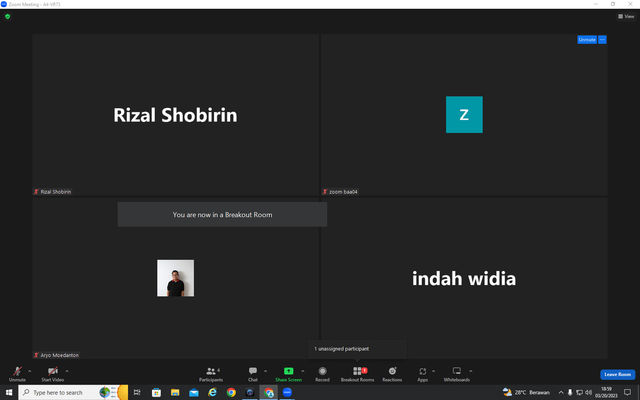Start Video from the toolbar
This screenshot has width=640, height=400.
pyautogui.click(x=53, y=374)
